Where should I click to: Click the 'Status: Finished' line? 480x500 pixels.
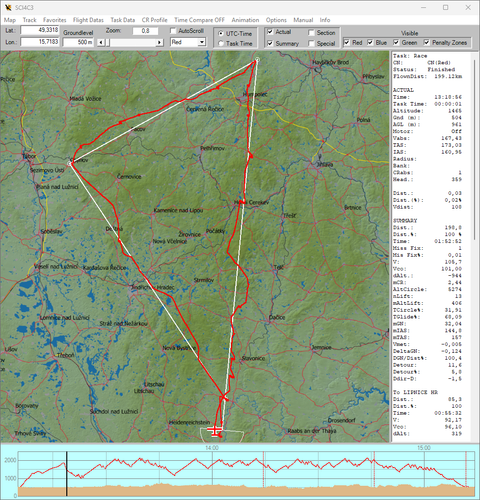424,69
